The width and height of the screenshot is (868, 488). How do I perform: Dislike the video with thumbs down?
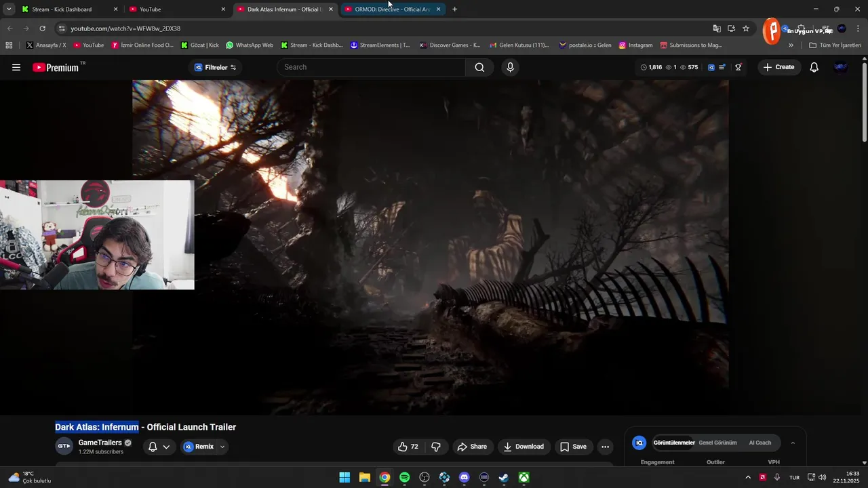click(x=436, y=447)
